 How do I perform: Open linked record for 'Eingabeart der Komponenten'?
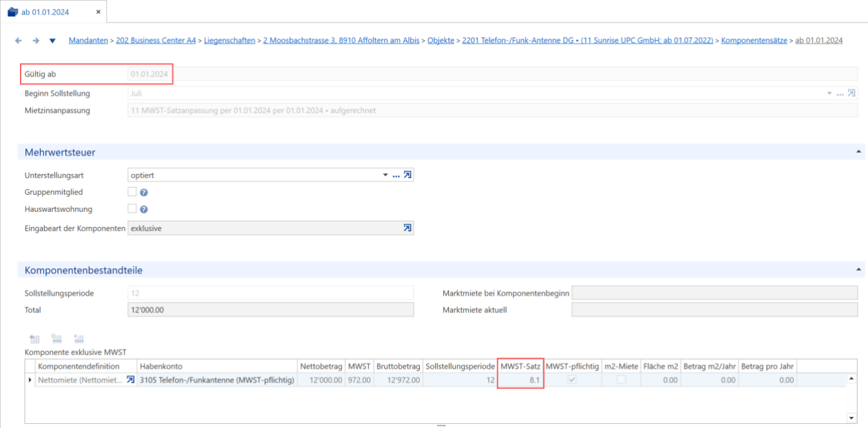tap(407, 228)
